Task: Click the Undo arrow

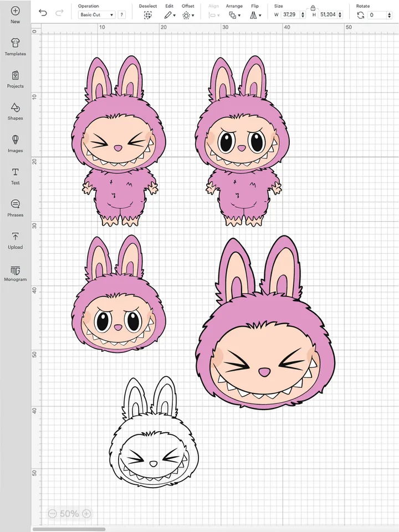Action: [x=43, y=13]
